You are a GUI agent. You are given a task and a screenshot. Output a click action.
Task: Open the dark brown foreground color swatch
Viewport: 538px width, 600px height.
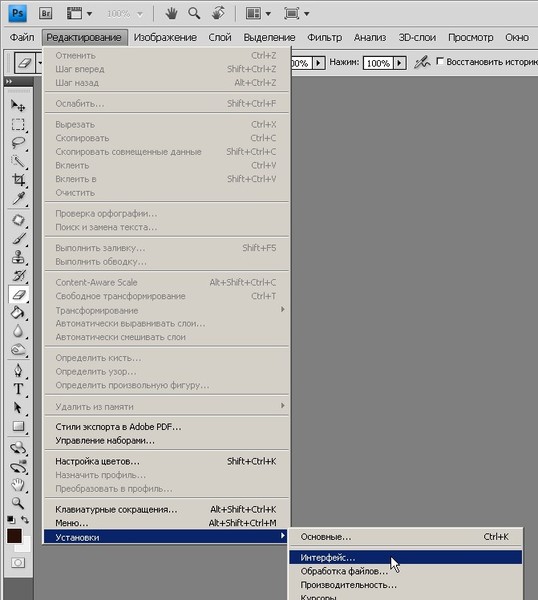[x=14, y=536]
